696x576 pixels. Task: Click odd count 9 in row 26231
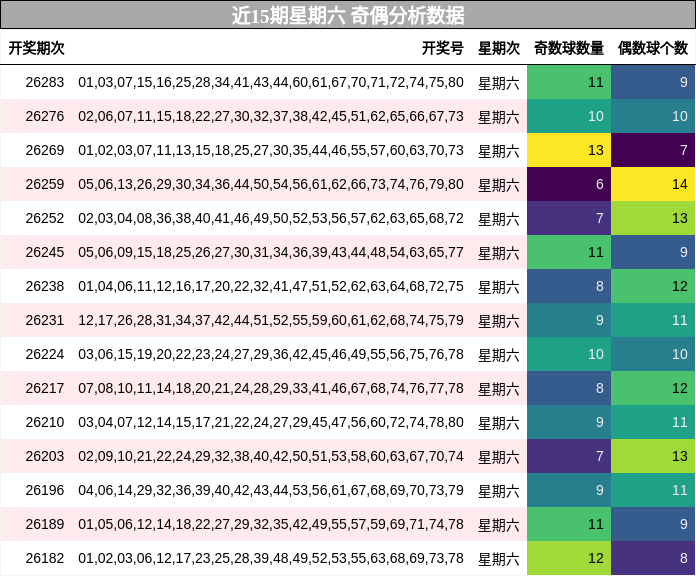(x=569, y=320)
